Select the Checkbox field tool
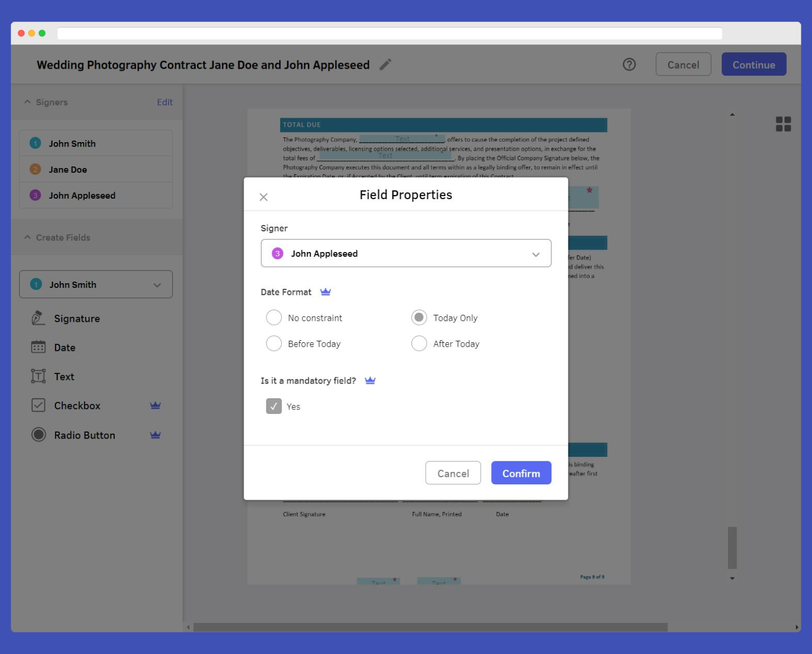The width and height of the screenshot is (812, 654). point(77,405)
